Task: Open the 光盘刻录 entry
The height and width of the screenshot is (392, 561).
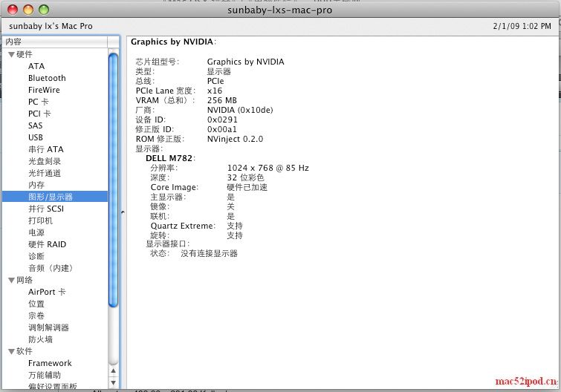Action: point(45,161)
